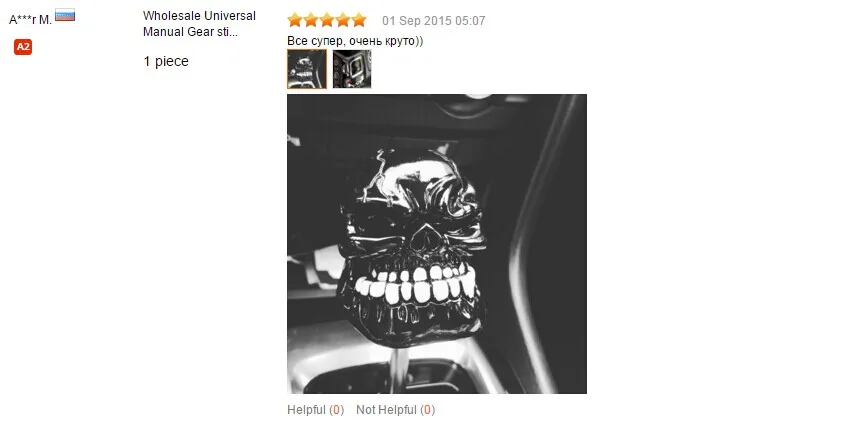Image resolution: width=841 pixels, height=428 pixels.
Task: Click the fourth rating star
Action: tap(343, 20)
